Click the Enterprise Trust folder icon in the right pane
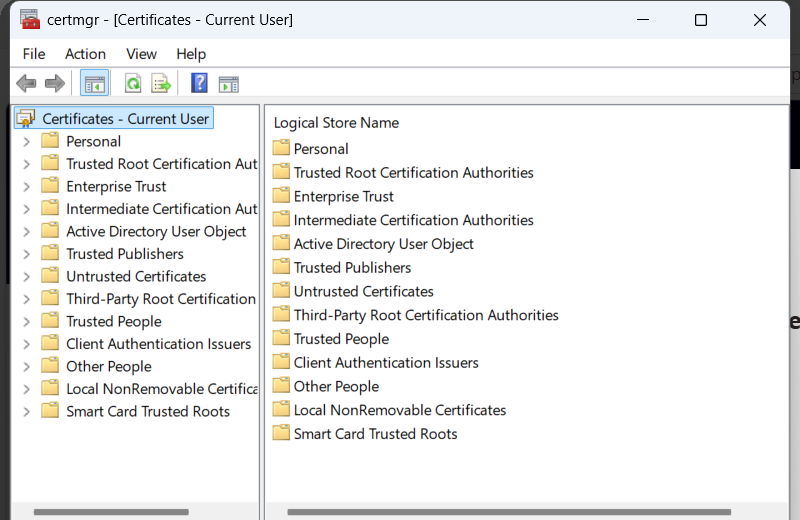This screenshot has width=800, height=520. tap(281, 196)
